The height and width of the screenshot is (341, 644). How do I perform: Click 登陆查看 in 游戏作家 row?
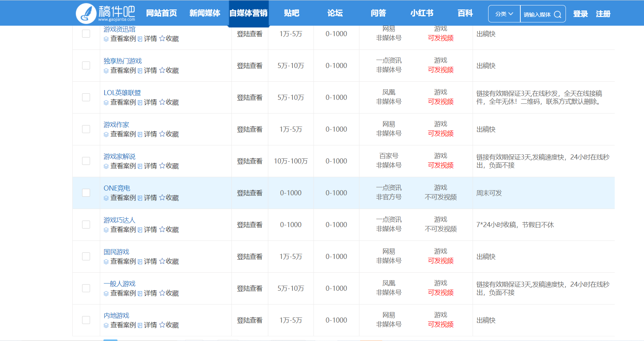pos(250,129)
